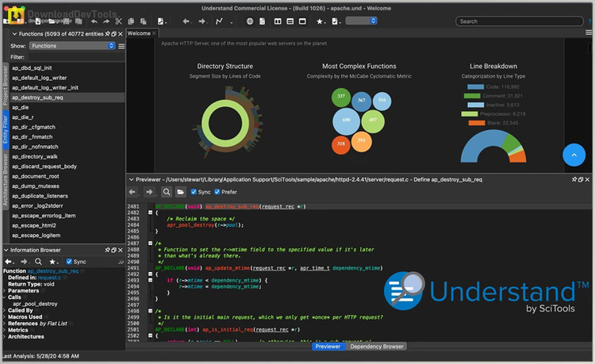Click the main toolbar Forward navigation arrow
The image size is (595, 364).
click(x=202, y=21)
